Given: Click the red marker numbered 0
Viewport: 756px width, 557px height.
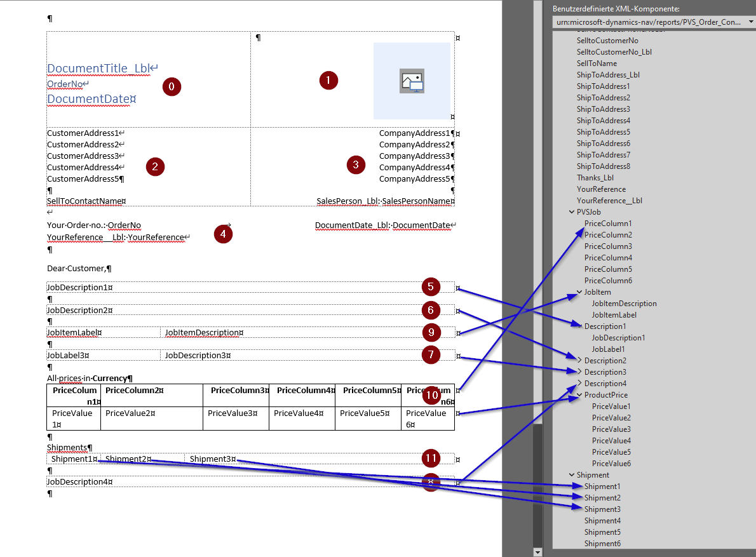Looking at the screenshot, I should pyautogui.click(x=172, y=87).
